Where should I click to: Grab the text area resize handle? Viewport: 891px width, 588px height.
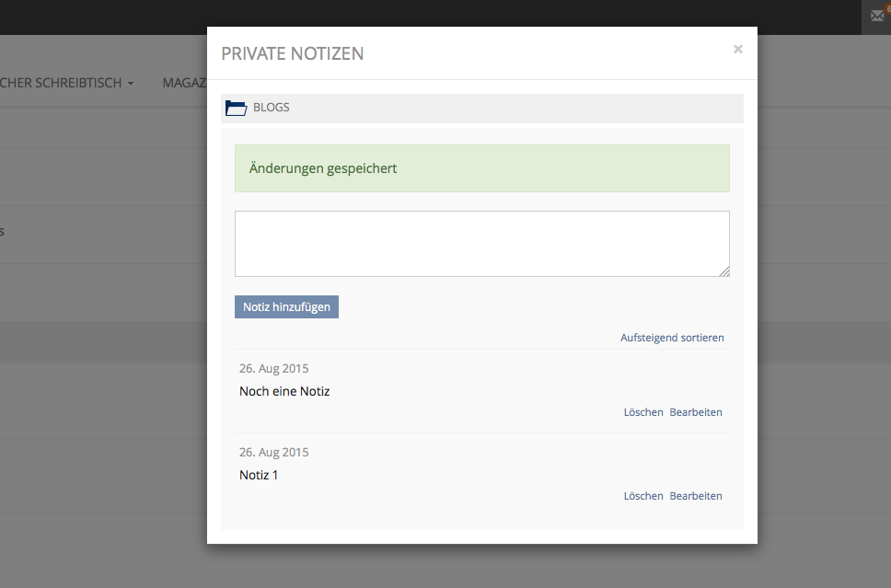(724, 271)
